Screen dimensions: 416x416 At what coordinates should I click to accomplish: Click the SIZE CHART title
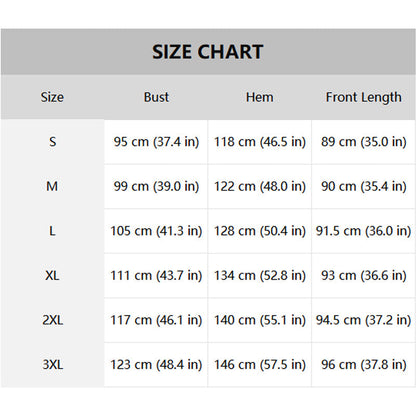click(x=208, y=52)
